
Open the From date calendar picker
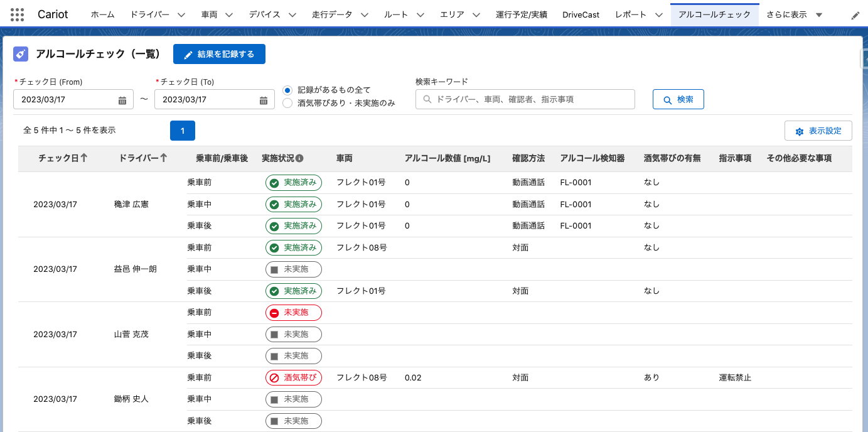[x=122, y=99]
